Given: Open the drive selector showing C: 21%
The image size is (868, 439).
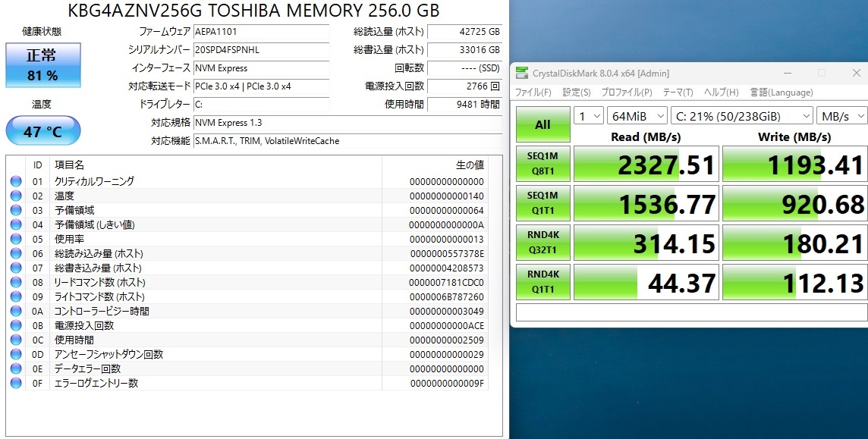Looking at the screenshot, I should point(742,116).
